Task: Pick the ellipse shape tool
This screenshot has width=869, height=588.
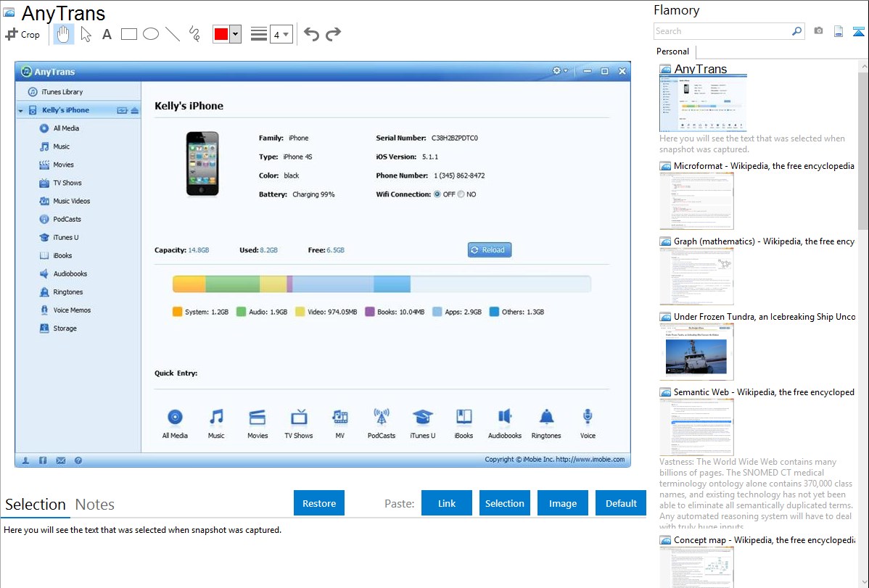Action: (x=151, y=34)
